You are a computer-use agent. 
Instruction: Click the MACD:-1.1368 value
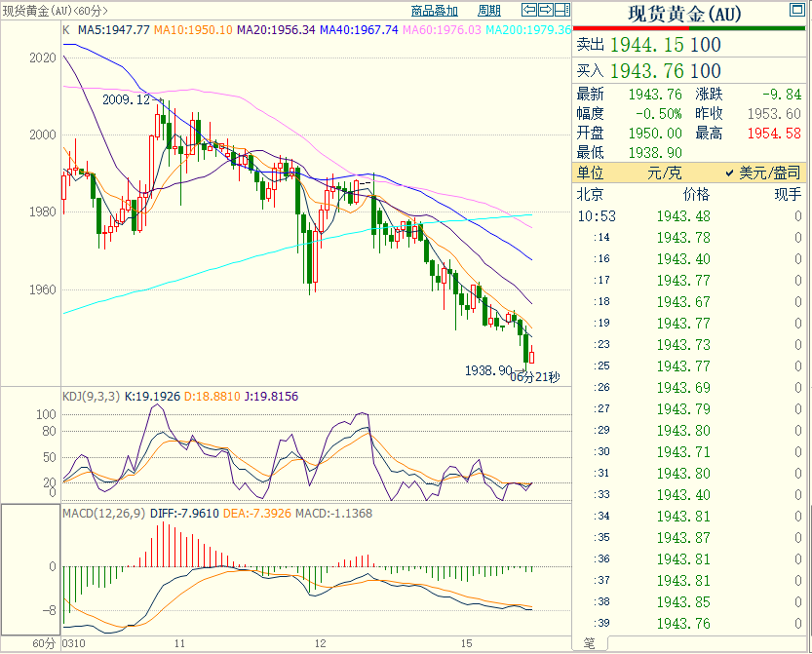pos(333,514)
